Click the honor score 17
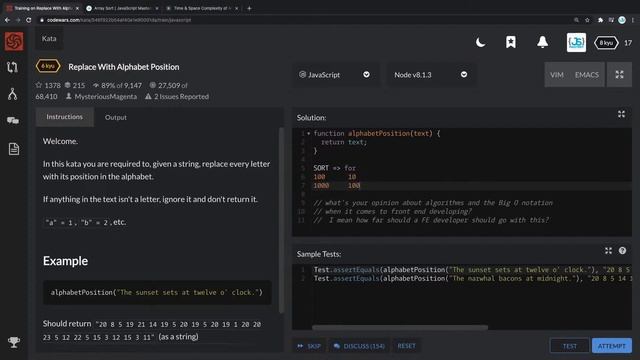The width and height of the screenshot is (640, 360). pos(628,43)
